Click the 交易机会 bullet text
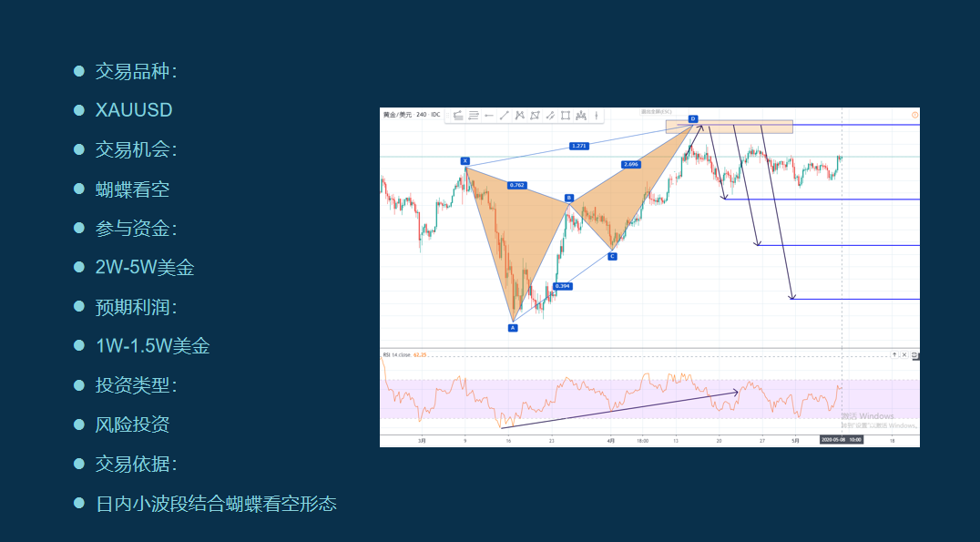980x542 pixels. tap(137, 149)
